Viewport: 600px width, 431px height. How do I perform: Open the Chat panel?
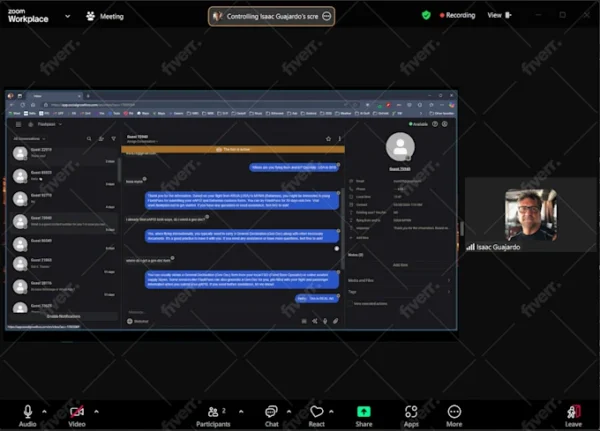tap(271, 414)
